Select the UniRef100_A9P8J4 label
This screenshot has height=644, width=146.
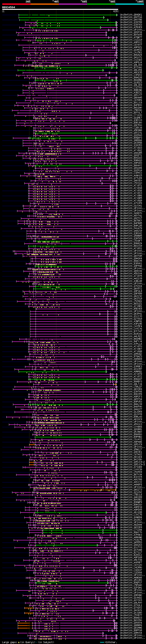tap(131, 63)
